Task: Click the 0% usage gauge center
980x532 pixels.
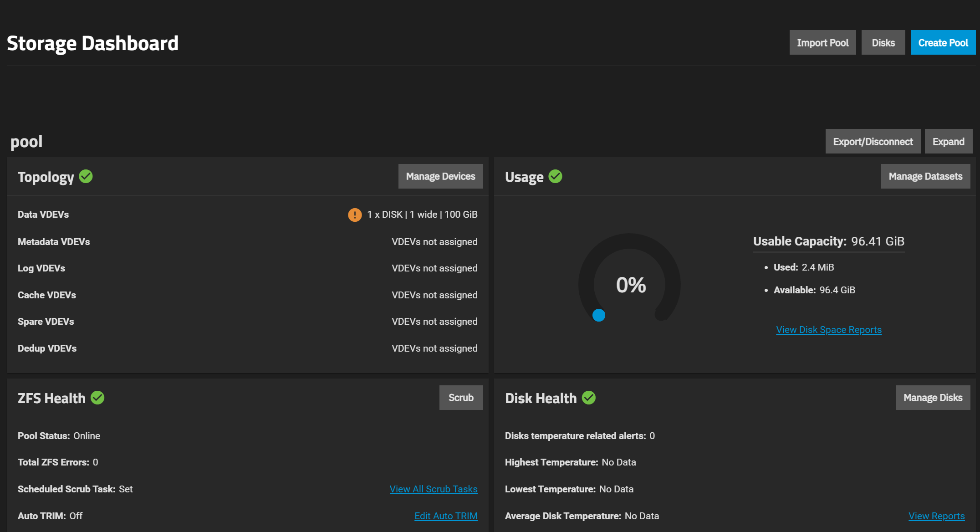Action: [x=631, y=285]
